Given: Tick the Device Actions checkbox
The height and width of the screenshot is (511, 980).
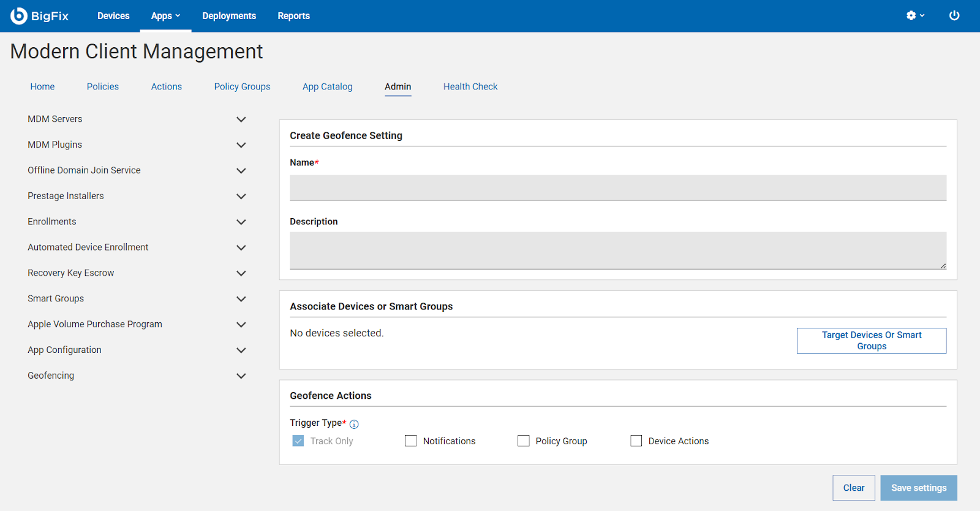Looking at the screenshot, I should (x=636, y=441).
